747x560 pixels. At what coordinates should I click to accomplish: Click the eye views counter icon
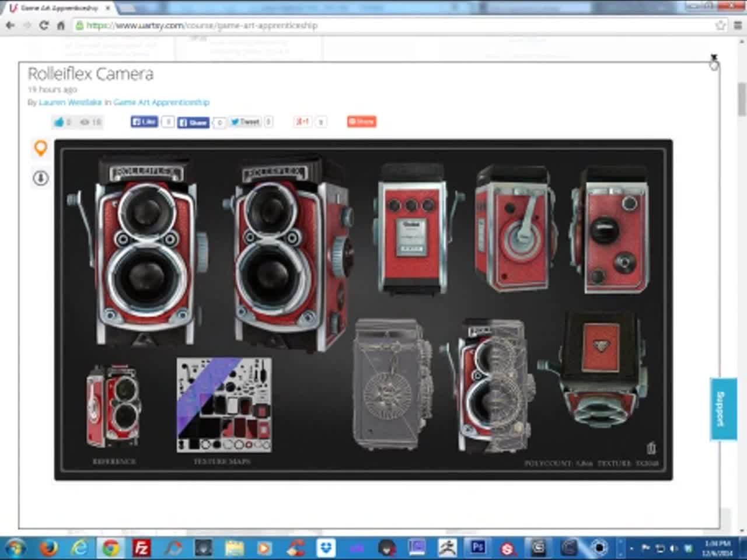[85, 122]
